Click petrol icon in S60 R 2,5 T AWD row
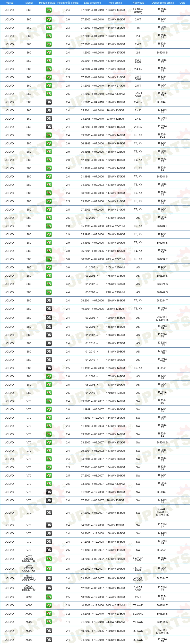190x644 pixels. pyautogui.click(x=49, y=94)
